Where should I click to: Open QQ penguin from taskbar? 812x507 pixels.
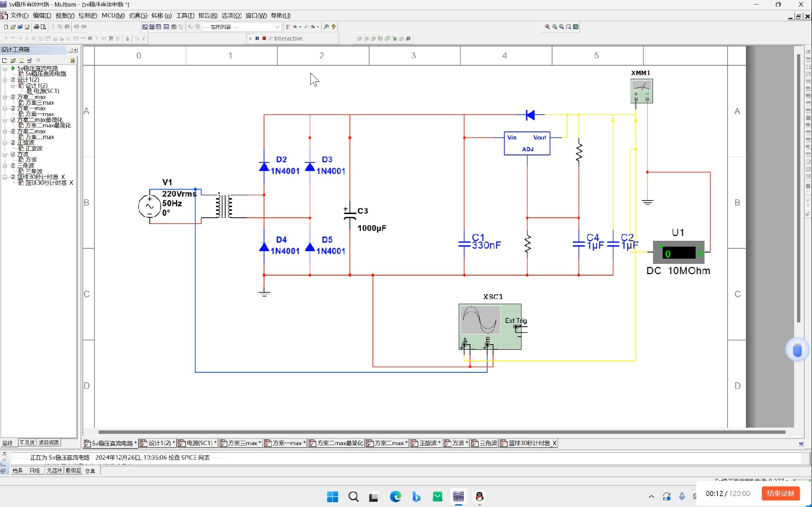point(479,497)
